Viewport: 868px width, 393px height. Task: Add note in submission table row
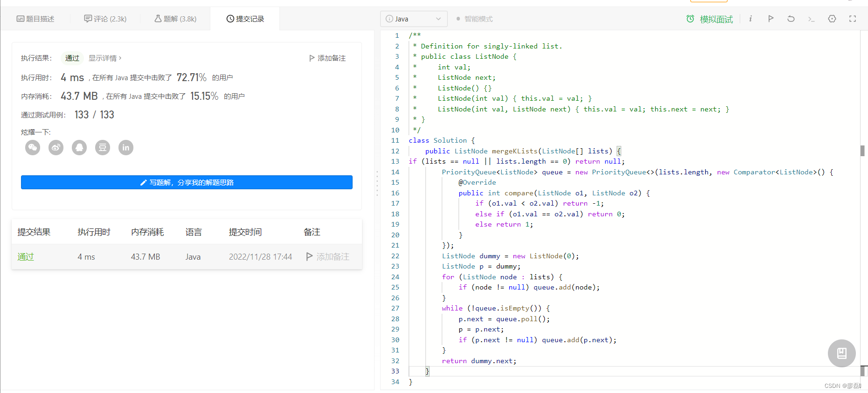point(328,257)
